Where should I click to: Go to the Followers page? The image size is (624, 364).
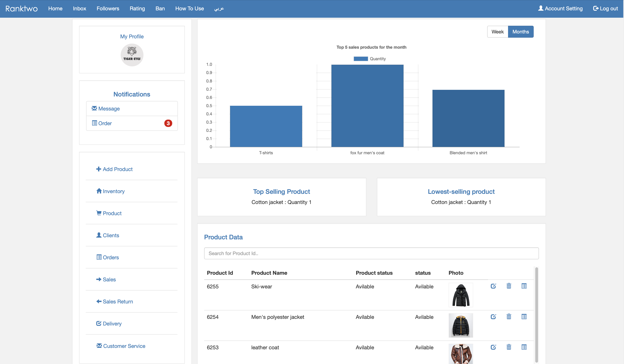coord(108,8)
